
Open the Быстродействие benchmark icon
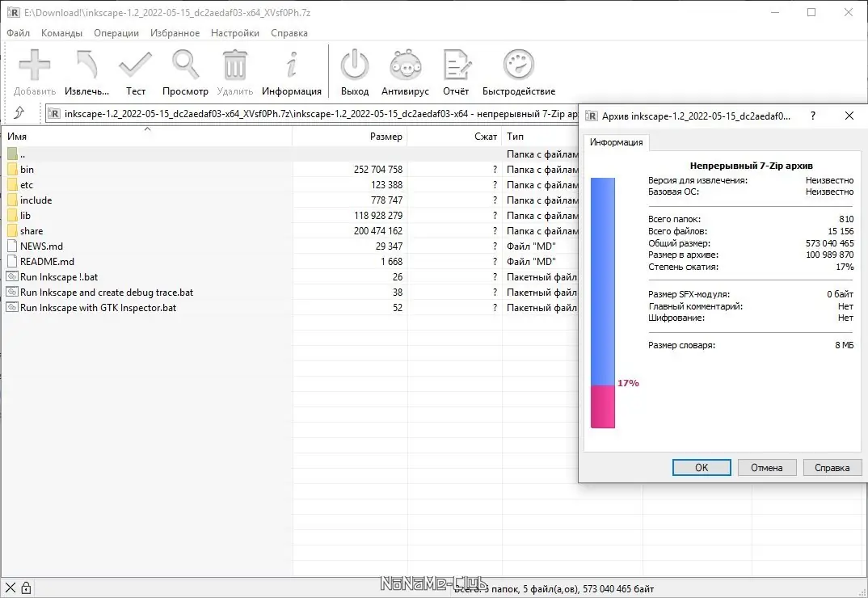pos(519,65)
